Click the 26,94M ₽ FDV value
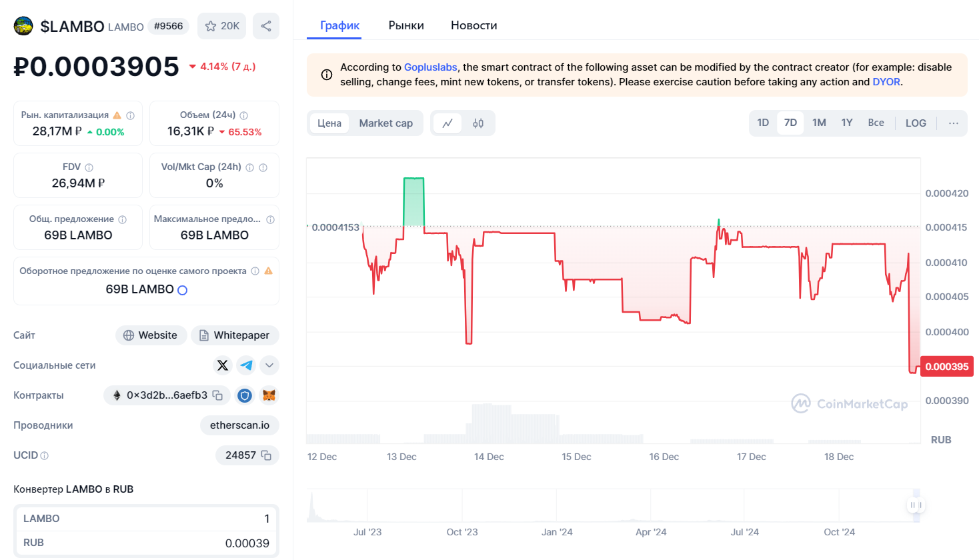The width and height of the screenshot is (979, 560). coord(78,183)
